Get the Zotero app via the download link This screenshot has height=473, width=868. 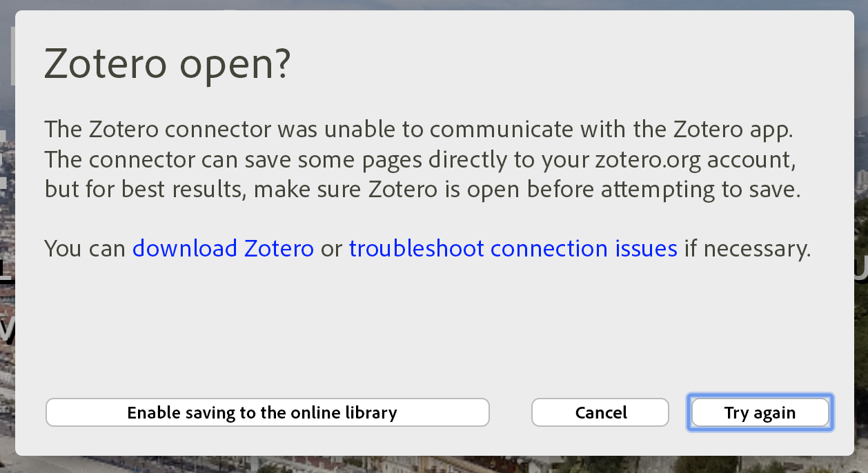(223, 248)
